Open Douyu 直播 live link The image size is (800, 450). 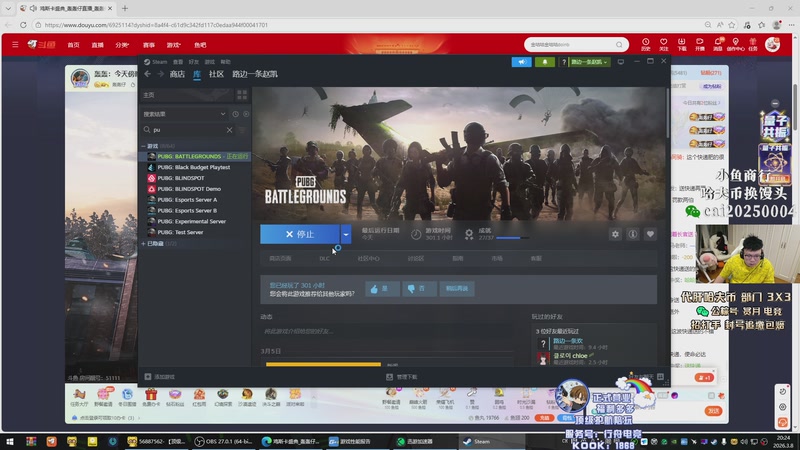[97, 45]
